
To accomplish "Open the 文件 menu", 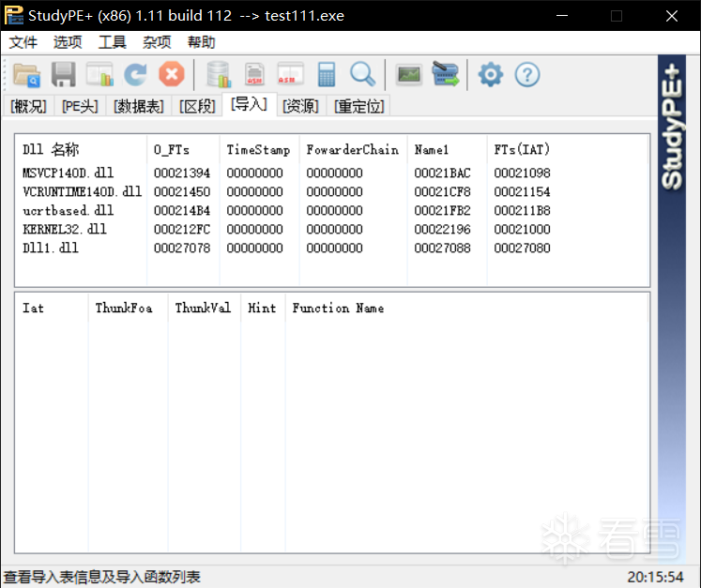I will pos(23,42).
